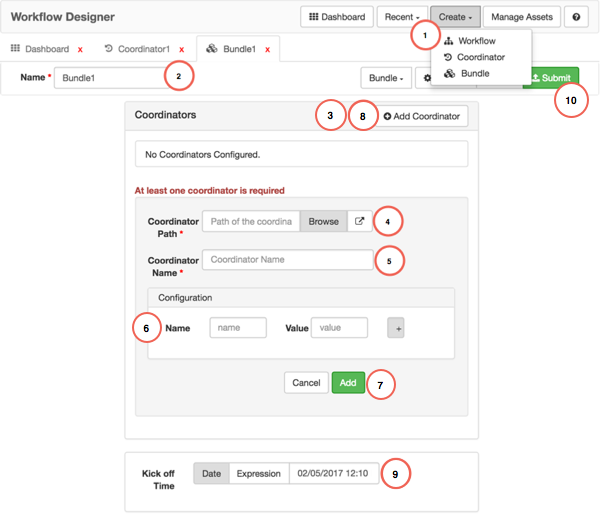Viewport: 600px width, 515px height.
Task: Switch kick off time to Expression
Action: point(258,473)
